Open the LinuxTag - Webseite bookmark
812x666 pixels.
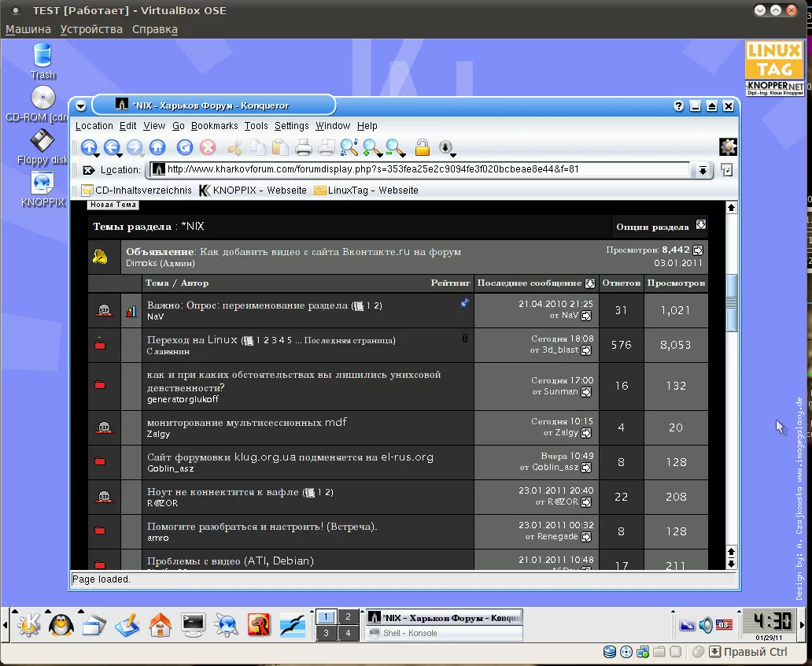pyautogui.click(x=366, y=191)
